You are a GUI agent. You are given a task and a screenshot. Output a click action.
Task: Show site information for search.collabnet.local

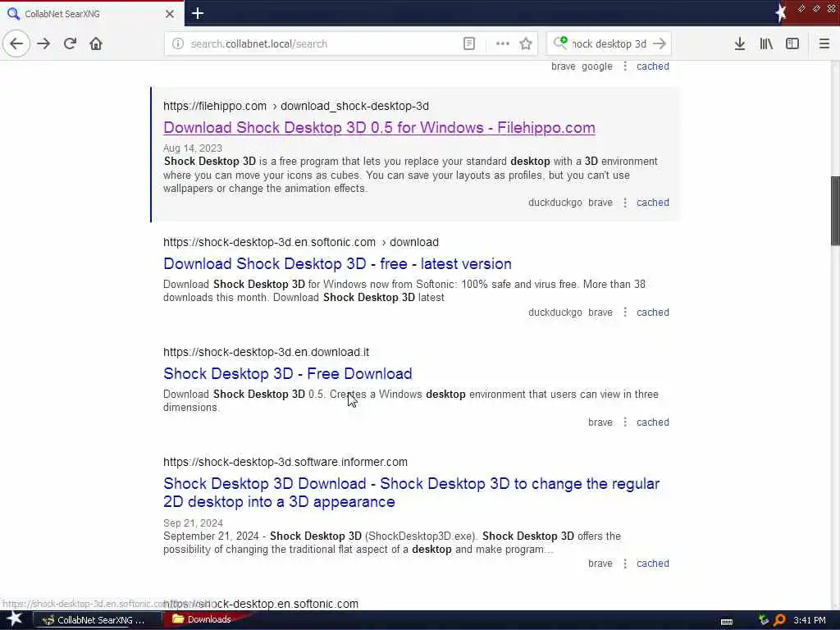[x=178, y=44]
